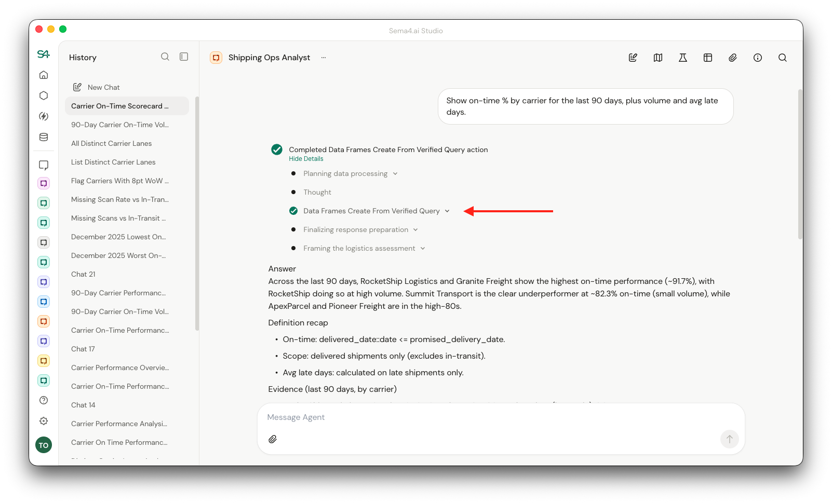Open the Chat 21 history entry
The image size is (832, 504).
coord(83,274)
